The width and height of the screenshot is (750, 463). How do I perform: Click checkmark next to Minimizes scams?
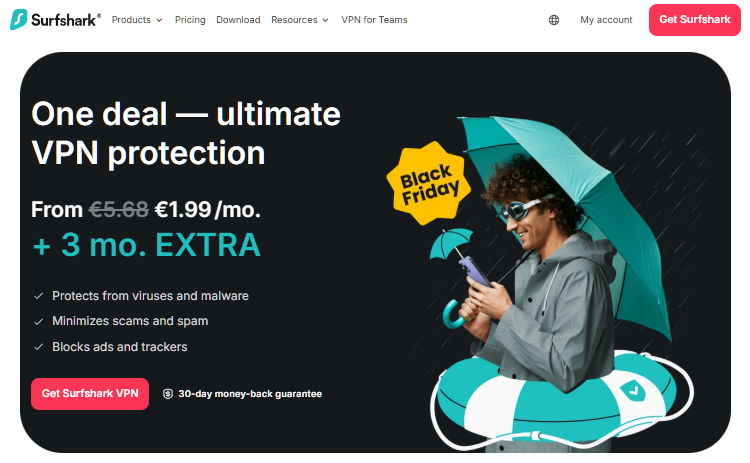pyautogui.click(x=39, y=321)
